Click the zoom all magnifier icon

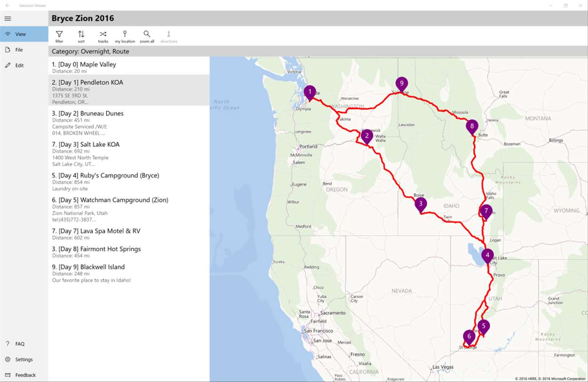[x=147, y=34]
